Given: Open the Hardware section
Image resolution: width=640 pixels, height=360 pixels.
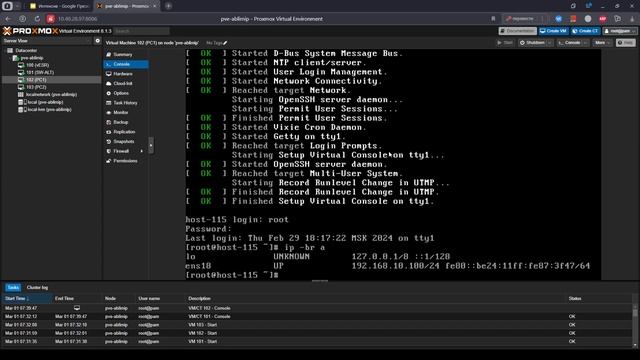Looking at the screenshot, I should [123, 74].
